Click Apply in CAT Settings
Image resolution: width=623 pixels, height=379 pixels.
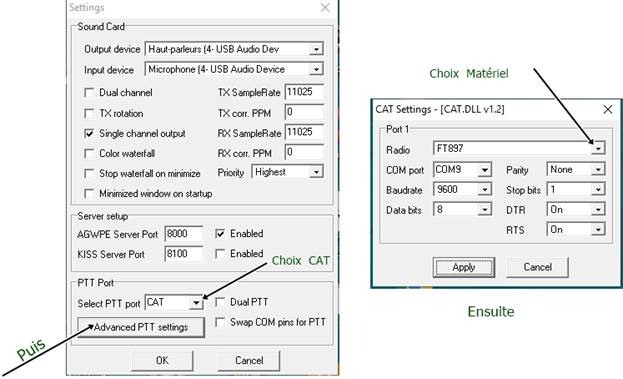464,267
